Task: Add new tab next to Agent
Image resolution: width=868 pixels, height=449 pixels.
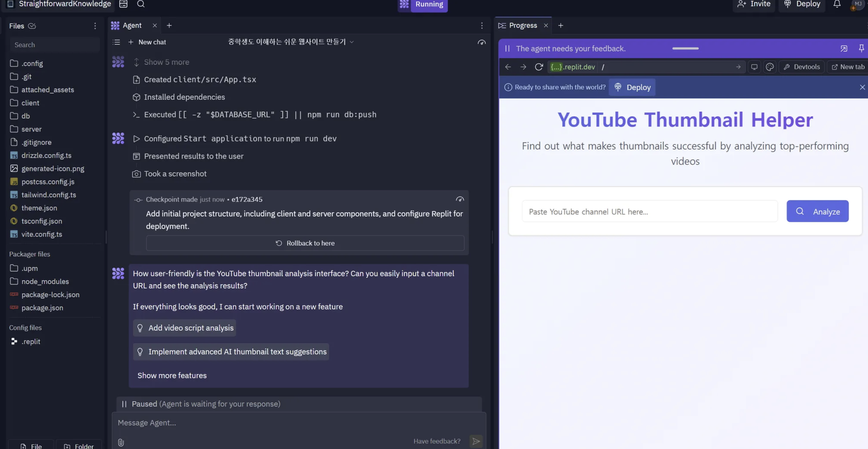Action: click(169, 26)
